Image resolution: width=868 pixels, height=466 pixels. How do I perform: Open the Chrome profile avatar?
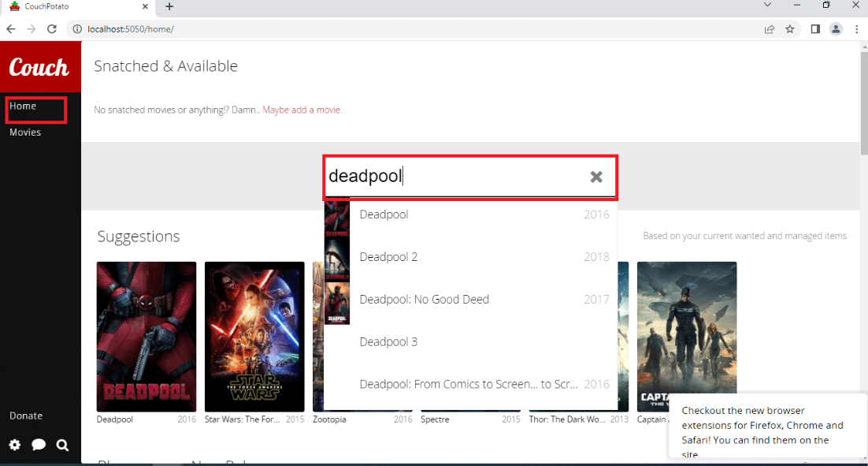click(836, 29)
